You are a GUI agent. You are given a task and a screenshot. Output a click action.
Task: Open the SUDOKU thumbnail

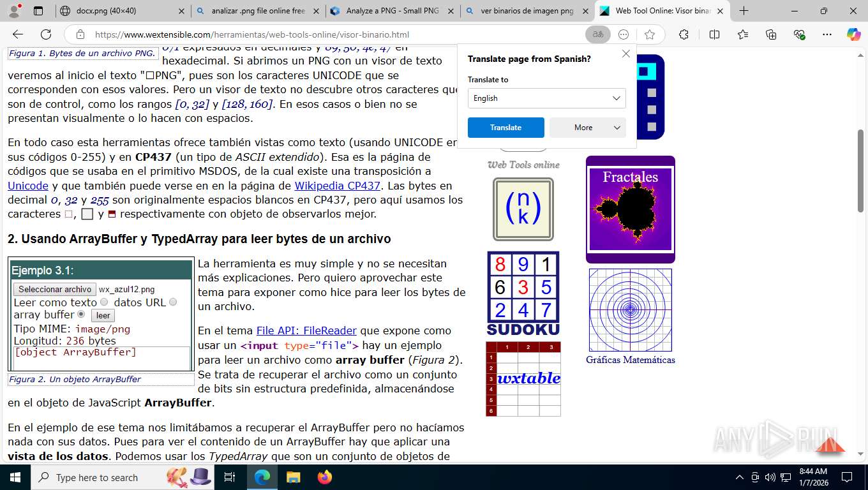pos(523,293)
